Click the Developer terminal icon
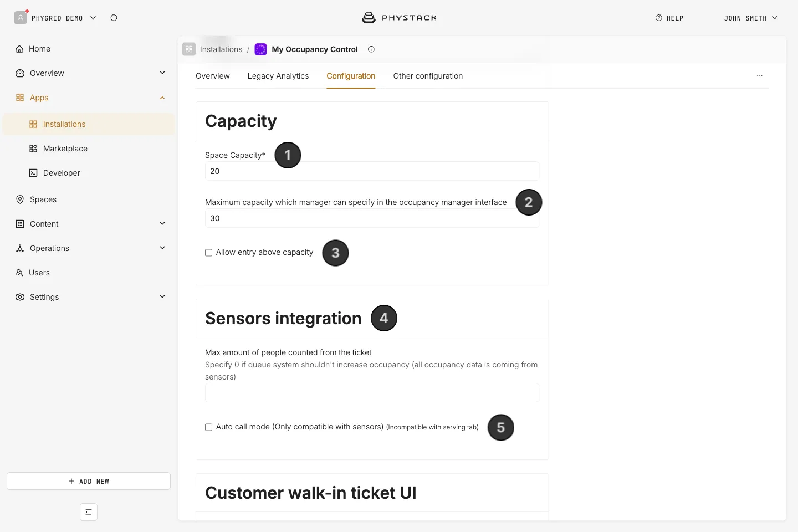 tap(33, 173)
